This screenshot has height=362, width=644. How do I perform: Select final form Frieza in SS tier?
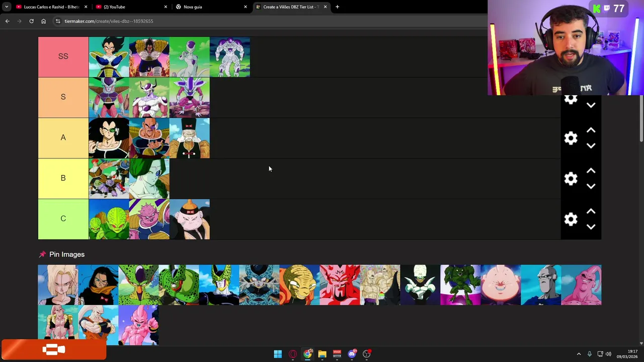(189, 57)
